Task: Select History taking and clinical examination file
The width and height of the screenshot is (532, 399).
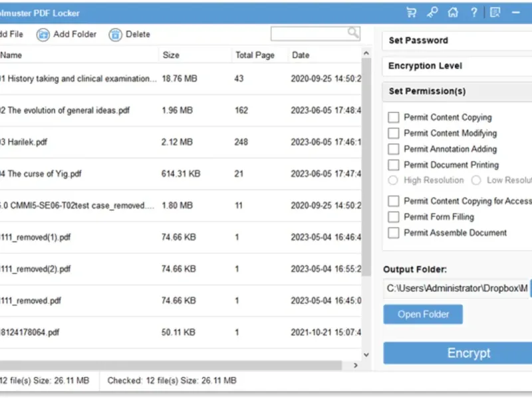Action: click(180, 78)
